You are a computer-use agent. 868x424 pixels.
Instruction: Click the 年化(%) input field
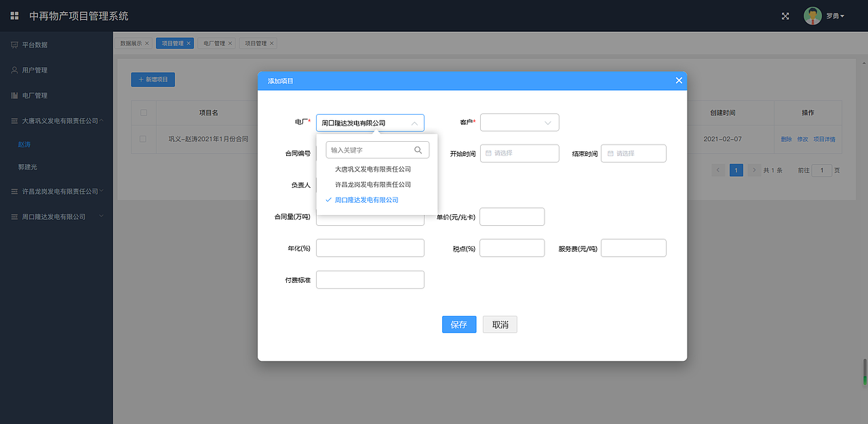point(370,248)
